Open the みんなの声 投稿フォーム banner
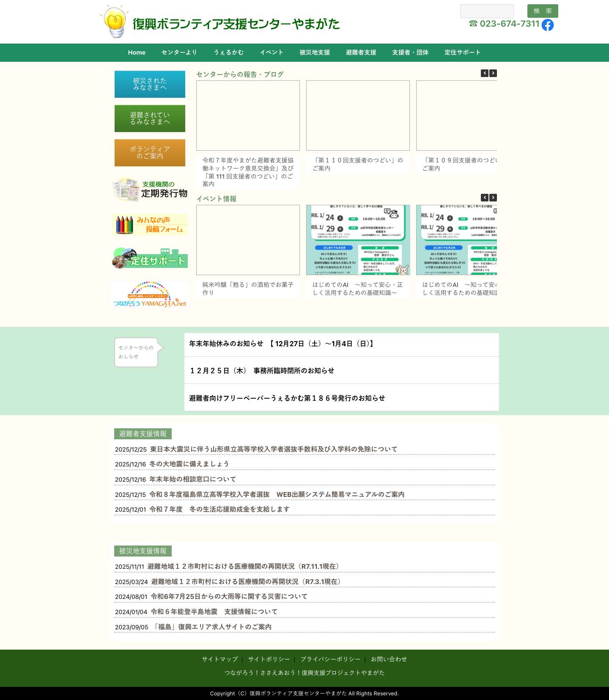The height and width of the screenshot is (700, 609). 150,224
